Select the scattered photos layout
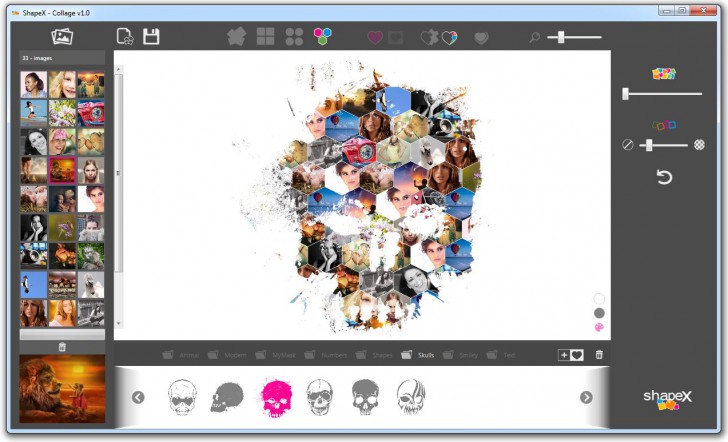The width and height of the screenshot is (728, 442). pyautogui.click(x=236, y=36)
